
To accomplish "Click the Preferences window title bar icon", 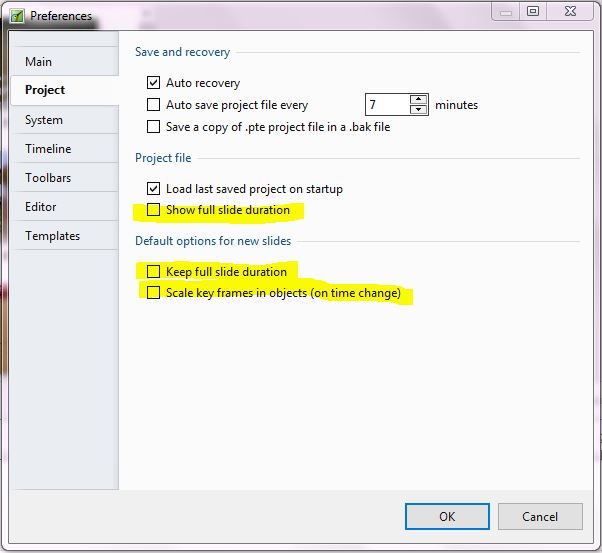I will click(17, 15).
